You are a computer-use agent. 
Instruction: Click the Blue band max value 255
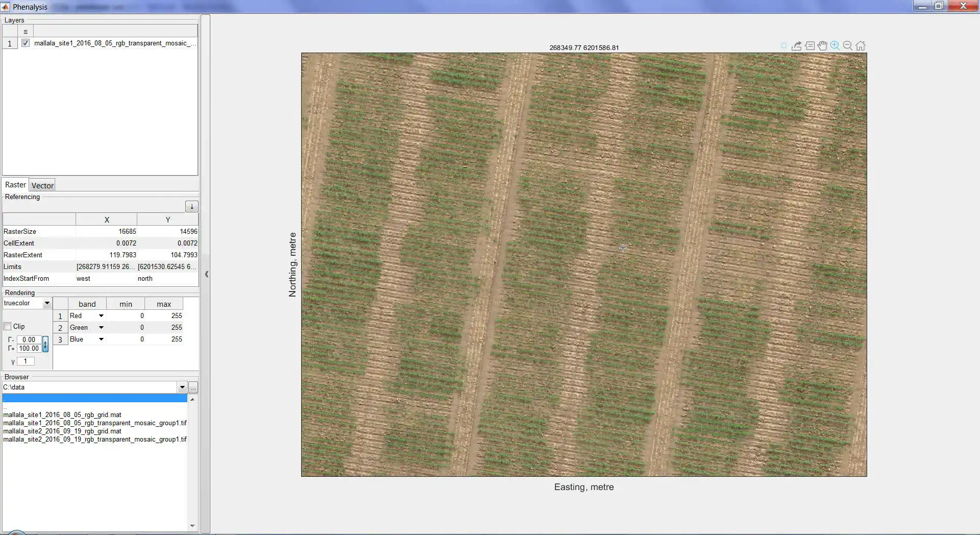164,339
